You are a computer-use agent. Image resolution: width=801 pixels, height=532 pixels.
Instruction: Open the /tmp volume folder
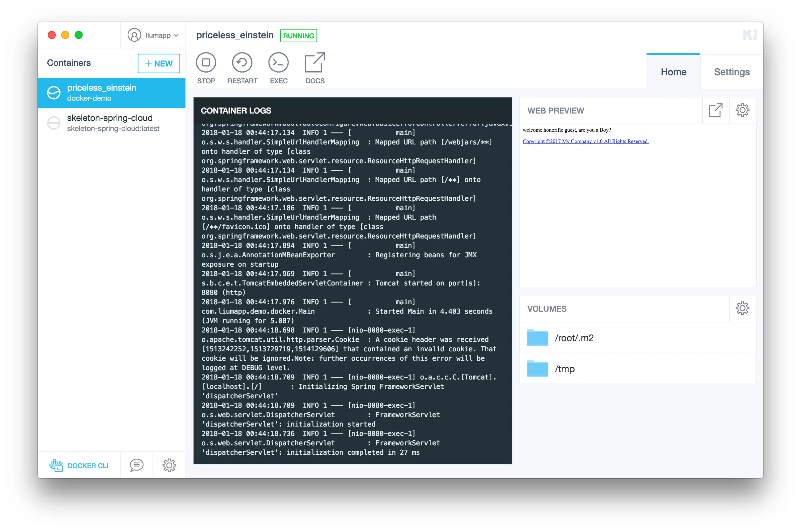(x=564, y=369)
